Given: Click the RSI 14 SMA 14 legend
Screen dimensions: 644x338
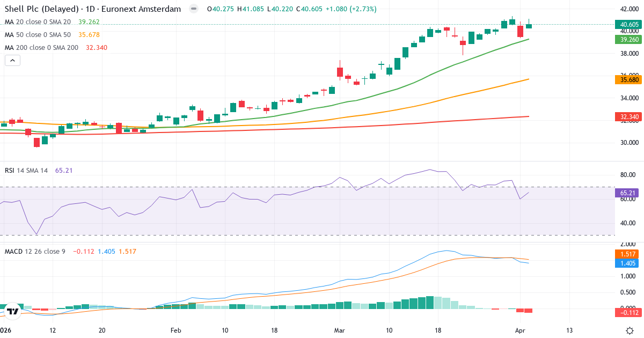Looking at the screenshot, I should 26,170.
